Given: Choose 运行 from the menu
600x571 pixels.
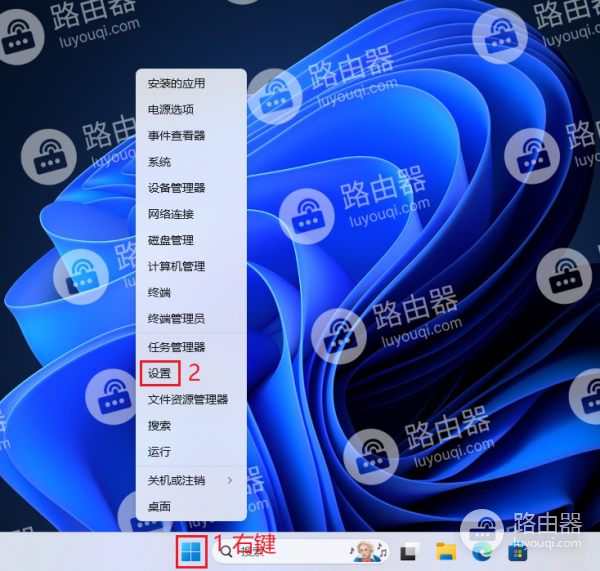Looking at the screenshot, I should click(x=191, y=452).
